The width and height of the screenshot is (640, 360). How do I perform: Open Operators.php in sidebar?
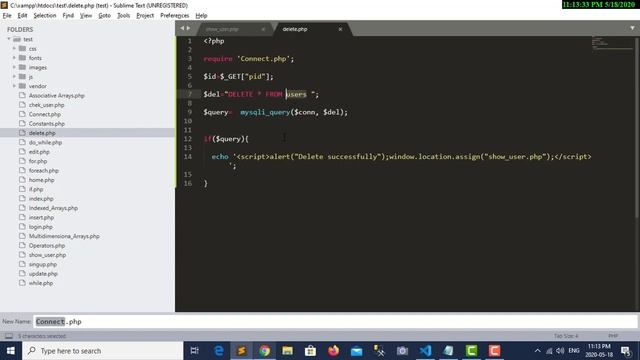(47, 246)
